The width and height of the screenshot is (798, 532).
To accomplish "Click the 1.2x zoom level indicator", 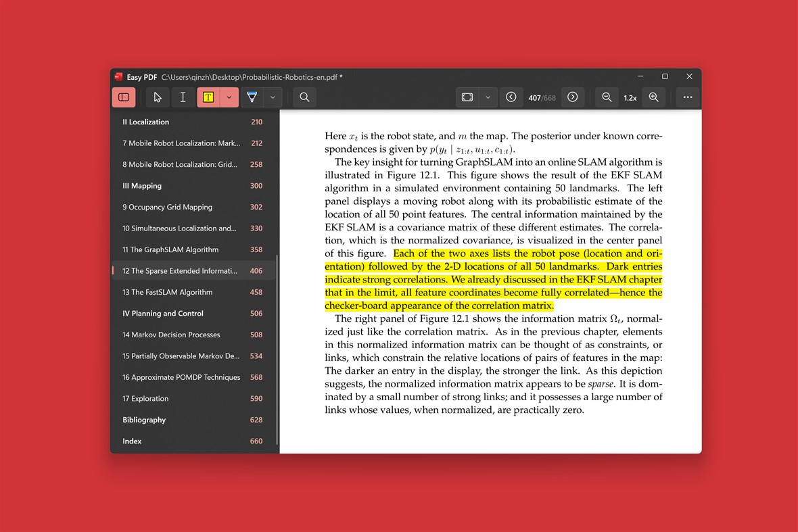I will tap(630, 97).
